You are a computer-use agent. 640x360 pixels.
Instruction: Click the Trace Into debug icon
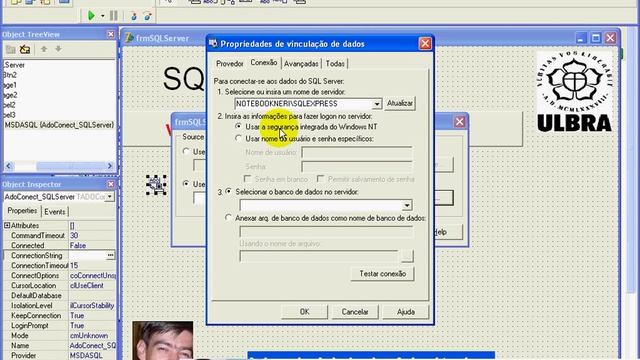click(x=133, y=16)
